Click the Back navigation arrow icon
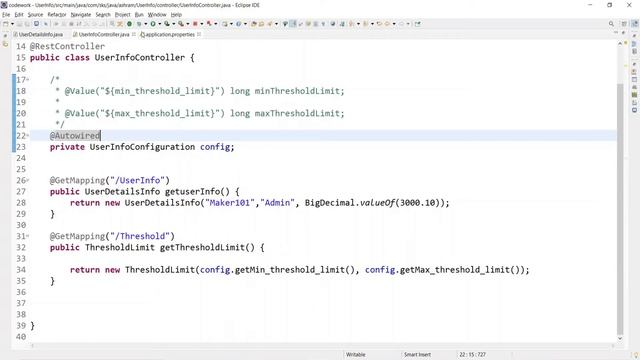The height and width of the screenshot is (360, 640). pyautogui.click(x=387, y=24)
